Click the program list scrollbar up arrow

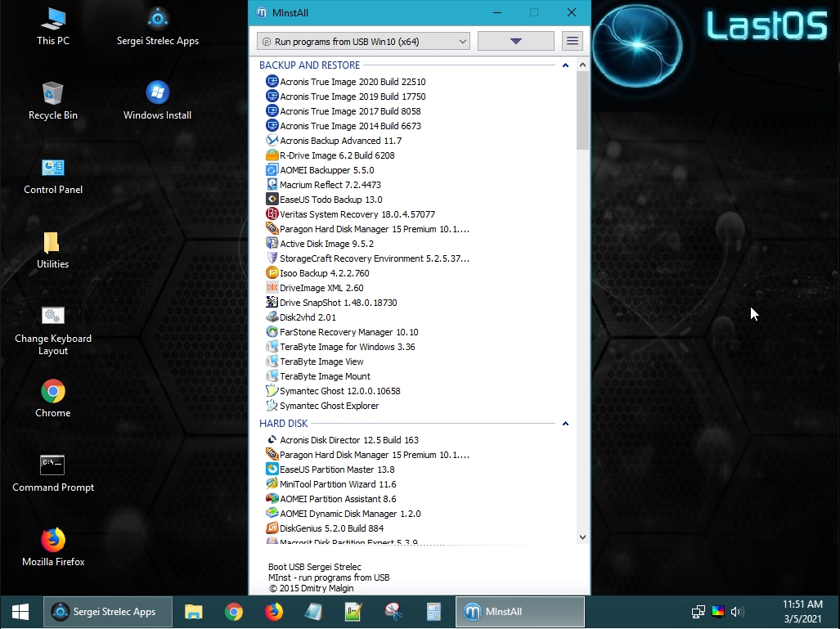coord(583,65)
